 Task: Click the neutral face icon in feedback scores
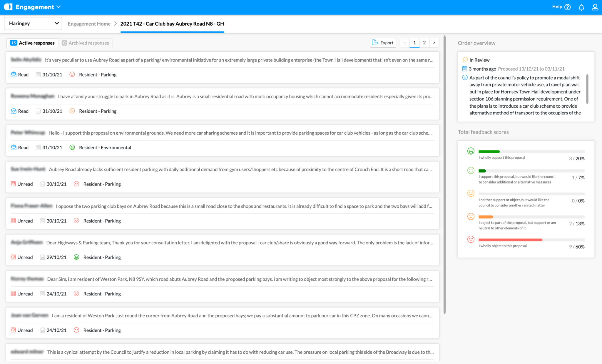(471, 193)
